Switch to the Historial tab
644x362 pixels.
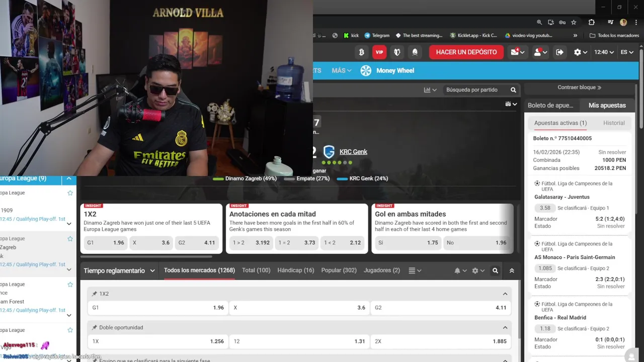[x=614, y=123]
